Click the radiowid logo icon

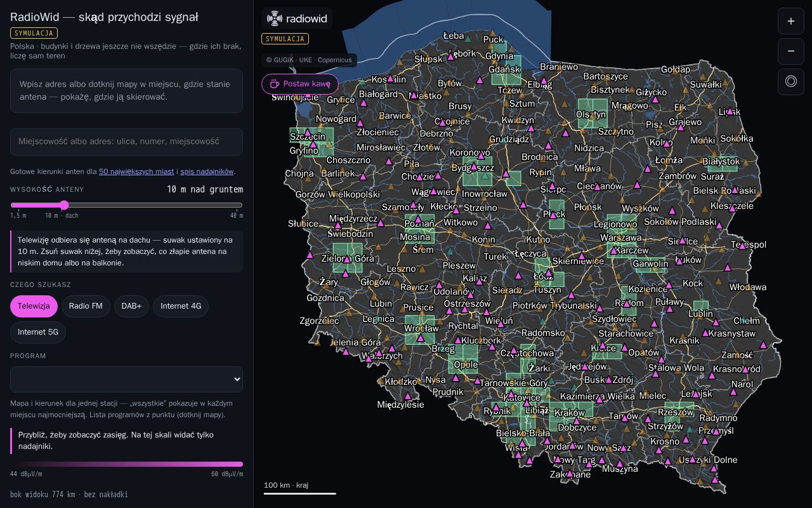pyautogui.click(x=275, y=18)
